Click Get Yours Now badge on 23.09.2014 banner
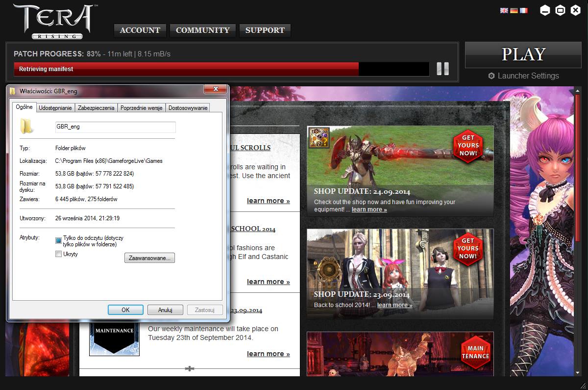The width and height of the screenshot is (588, 390). pyautogui.click(x=468, y=249)
